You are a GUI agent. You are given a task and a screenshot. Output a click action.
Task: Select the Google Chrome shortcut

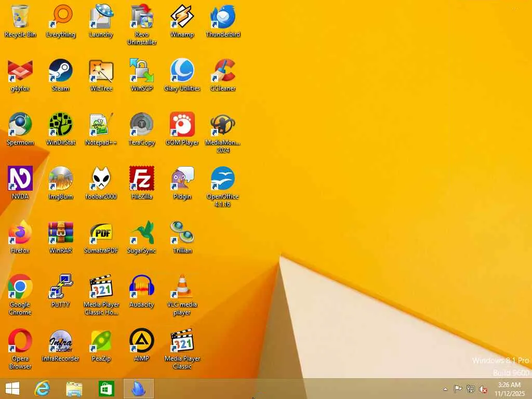(x=20, y=295)
